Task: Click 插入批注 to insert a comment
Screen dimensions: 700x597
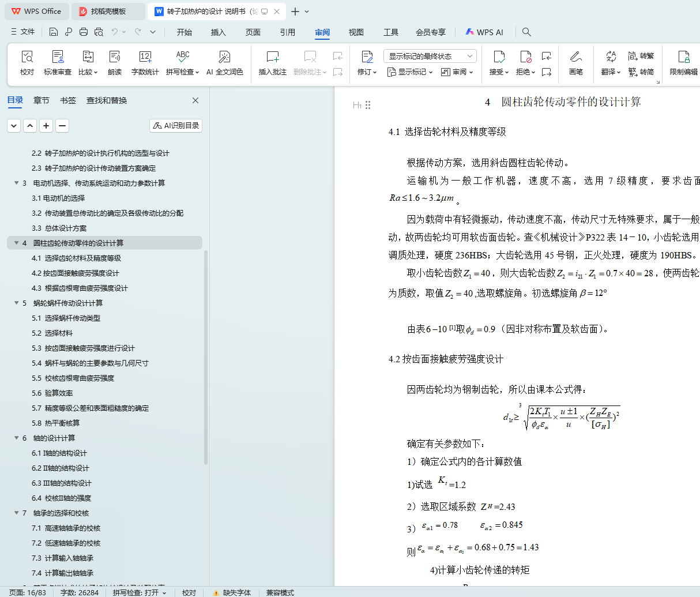Action: tap(273, 63)
